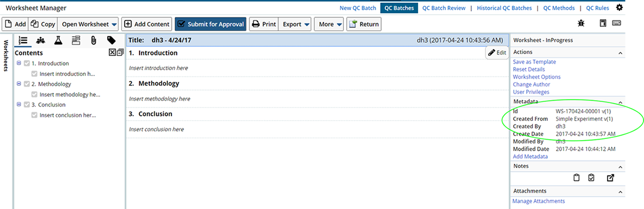The width and height of the screenshot is (644, 209).
Task: Open the tag tab icon
Action: (x=111, y=40)
